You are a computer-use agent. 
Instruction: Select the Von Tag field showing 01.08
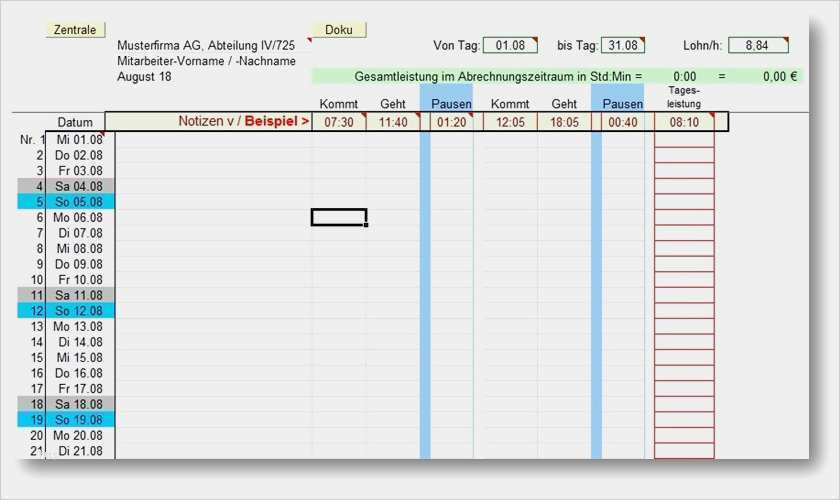(510, 45)
